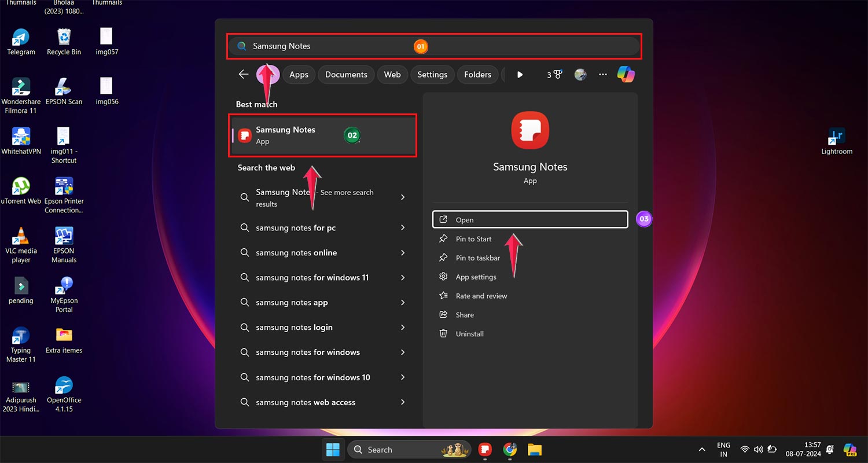Viewport: 868px width, 463px height.
Task: Open the Telegram desktop shortcut
Action: click(x=21, y=42)
